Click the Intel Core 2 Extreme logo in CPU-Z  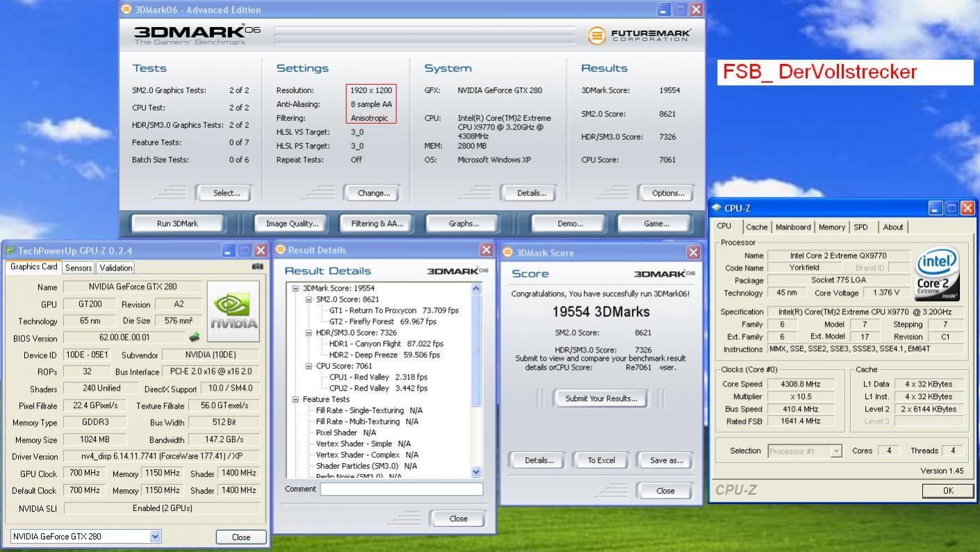[938, 274]
